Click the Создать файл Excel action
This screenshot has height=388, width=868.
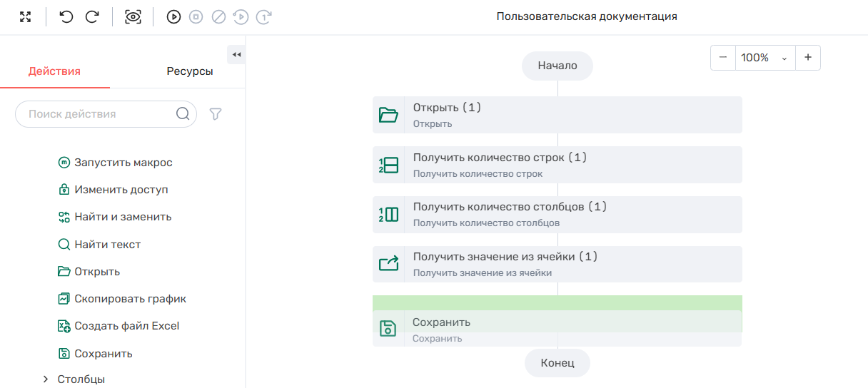(126, 326)
